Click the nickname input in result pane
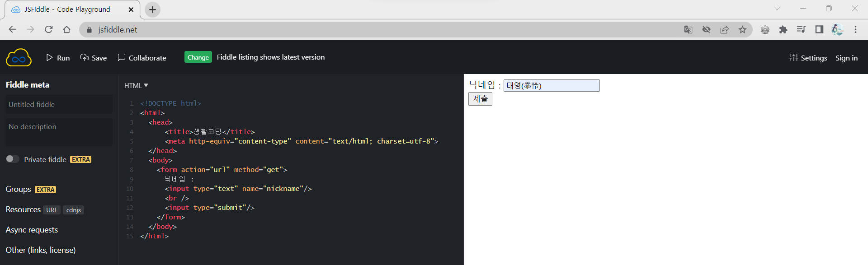This screenshot has width=868, height=265. 552,85
